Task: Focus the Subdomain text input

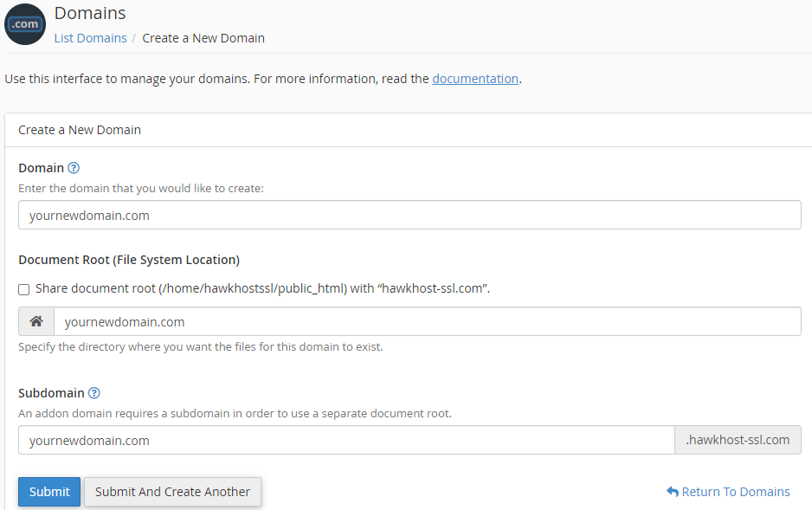Action: [346, 440]
